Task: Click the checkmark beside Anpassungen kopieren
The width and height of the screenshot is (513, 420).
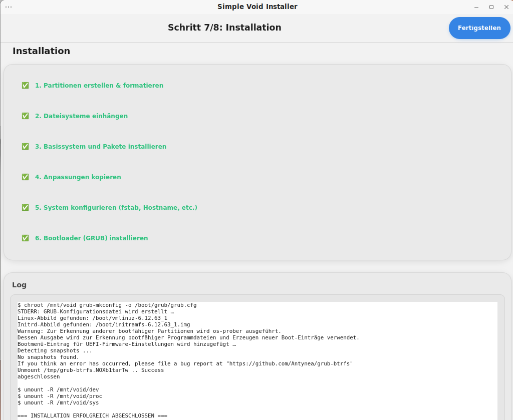Action: coord(25,177)
